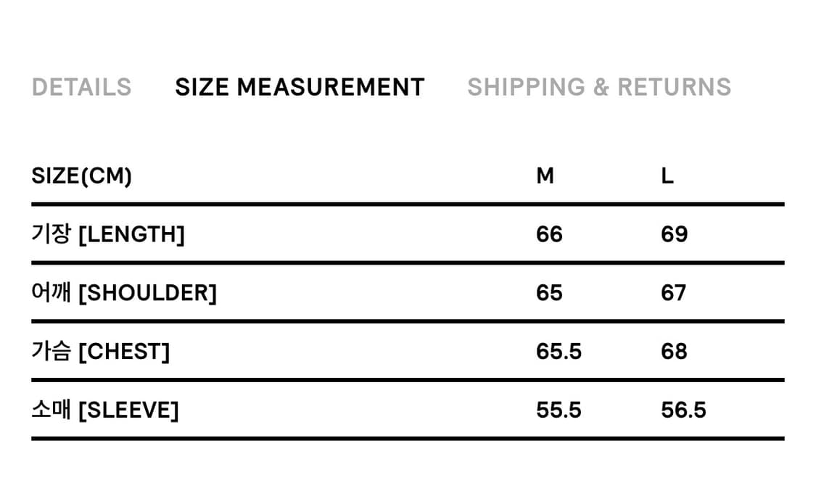Screen dimensions: 816x504
Task: Select the SIZE MEASUREMENT tab
Action: [x=300, y=87]
